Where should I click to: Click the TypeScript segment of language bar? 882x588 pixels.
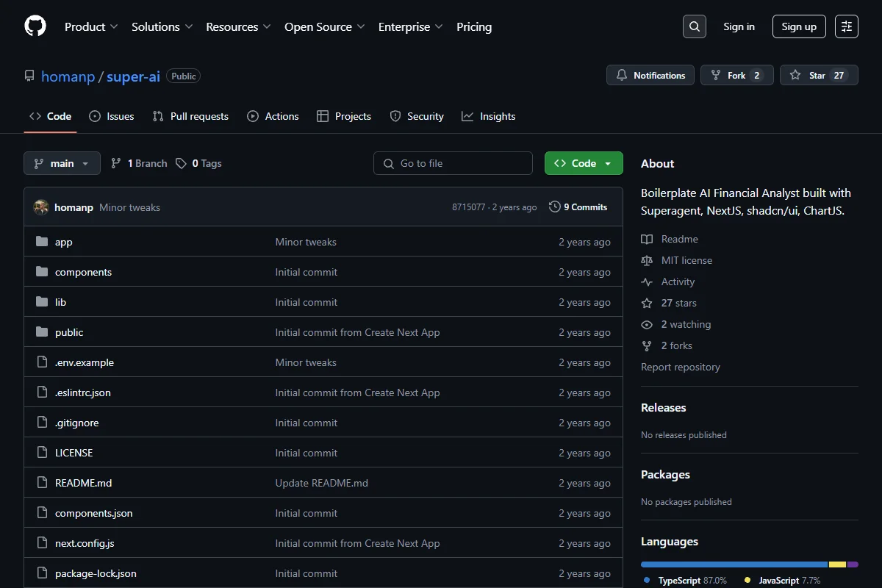[734, 564]
